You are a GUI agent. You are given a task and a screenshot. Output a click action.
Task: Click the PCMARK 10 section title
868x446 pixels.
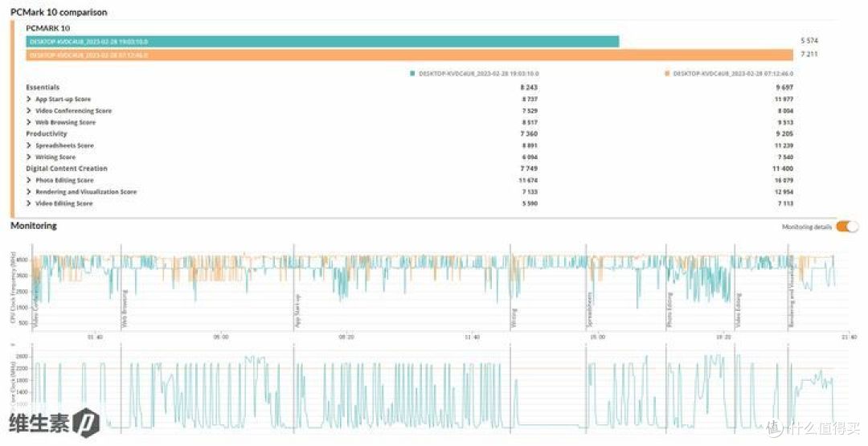(x=48, y=28)
